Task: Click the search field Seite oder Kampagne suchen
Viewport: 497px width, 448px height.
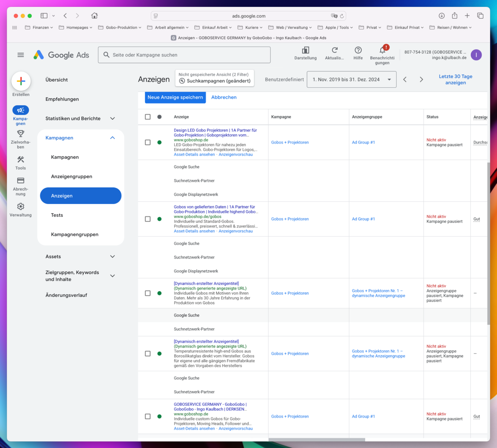Action: (x=184, y=55)
